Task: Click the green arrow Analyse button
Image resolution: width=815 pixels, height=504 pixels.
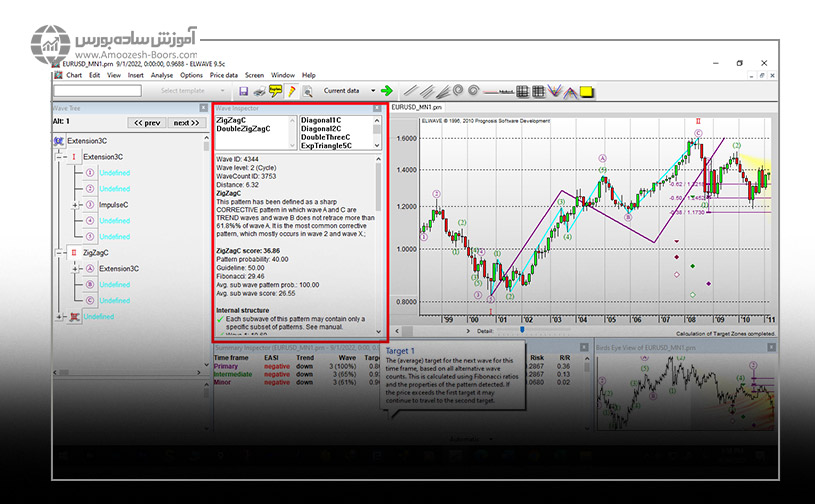Action: coord(386,91)
